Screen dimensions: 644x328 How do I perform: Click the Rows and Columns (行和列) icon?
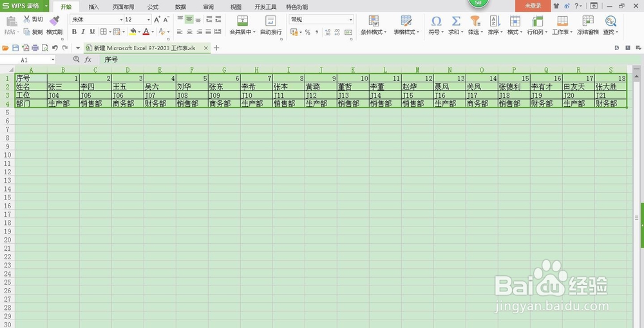pos(537,21)
